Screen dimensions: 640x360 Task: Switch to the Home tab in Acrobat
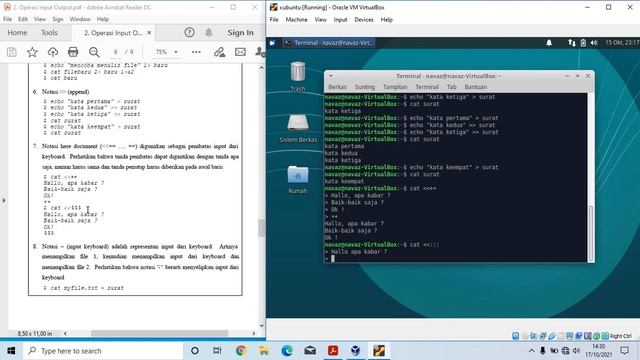[x=17, y=33]
